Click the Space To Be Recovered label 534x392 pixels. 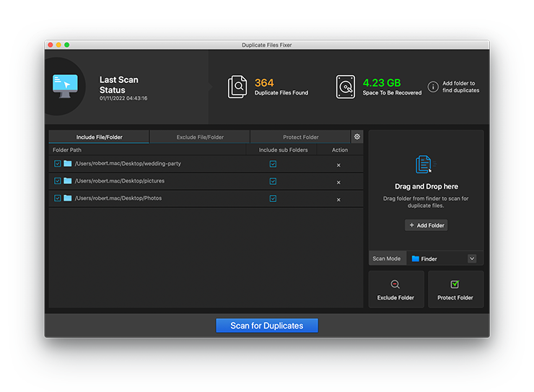pyautogui.click(x=392, y=92)
